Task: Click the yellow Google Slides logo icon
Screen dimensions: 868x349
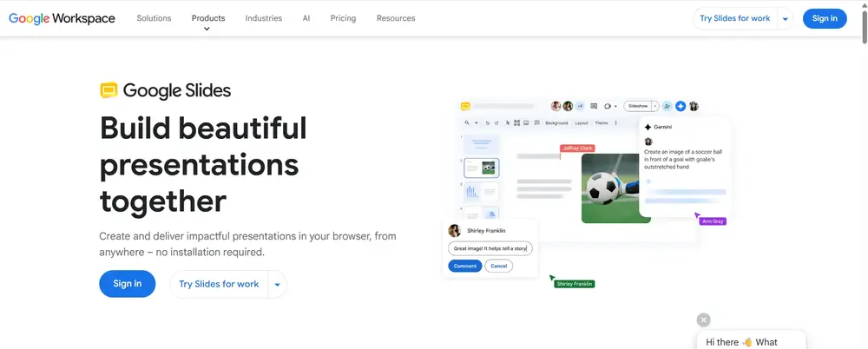Action: point(109,90)
